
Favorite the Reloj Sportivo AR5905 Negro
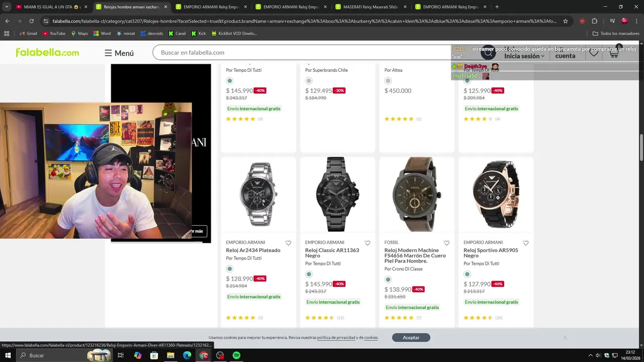(526, 243)
